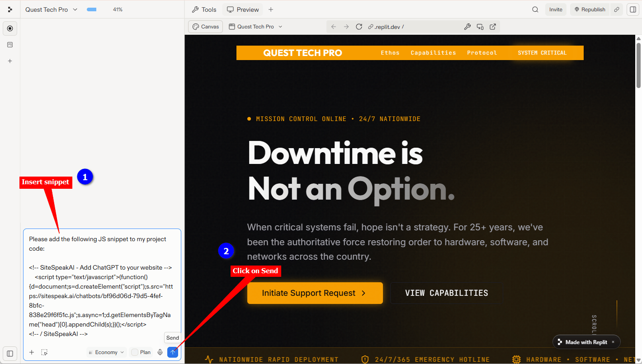Click Initiate Support Request button
Image resolution: width=642 pixels, height=364 pixels.
[x=315, y=293]
